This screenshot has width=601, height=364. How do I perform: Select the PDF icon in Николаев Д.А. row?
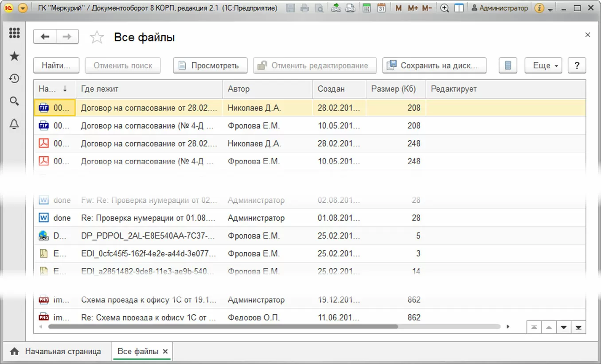[43, 143]
